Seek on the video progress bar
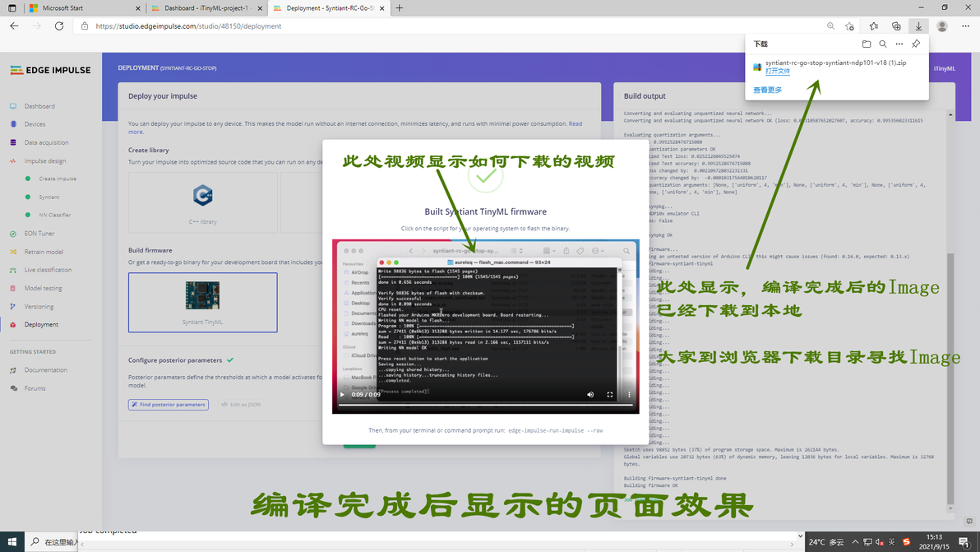This screenshot has height=552, width=980. [x=486, y=405]
